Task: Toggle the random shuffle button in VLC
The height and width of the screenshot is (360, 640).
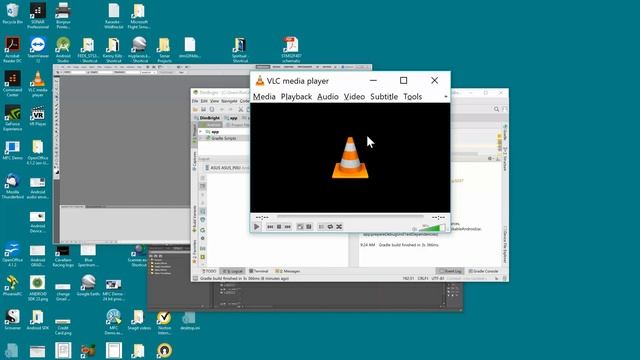Action: [339, 227]
